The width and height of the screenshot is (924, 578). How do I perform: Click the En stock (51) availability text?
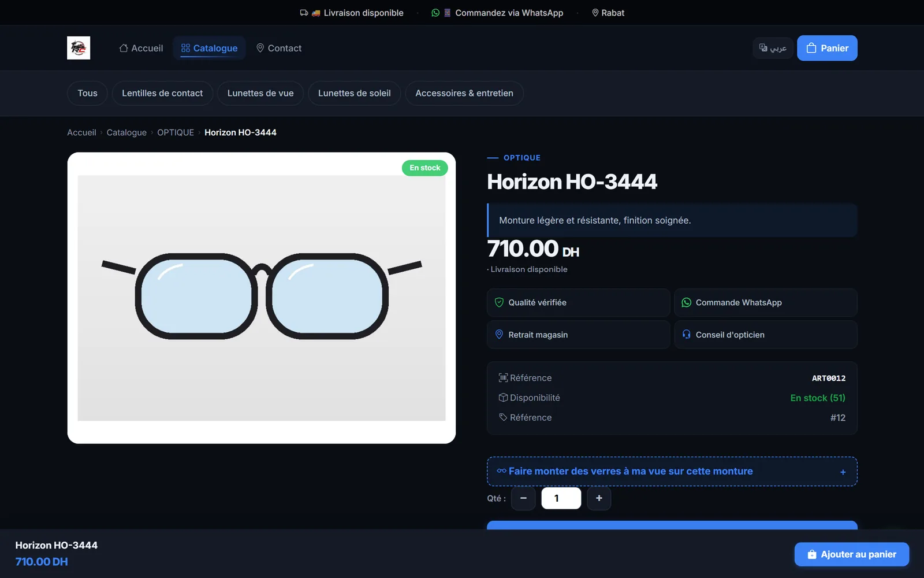(818, 398)
